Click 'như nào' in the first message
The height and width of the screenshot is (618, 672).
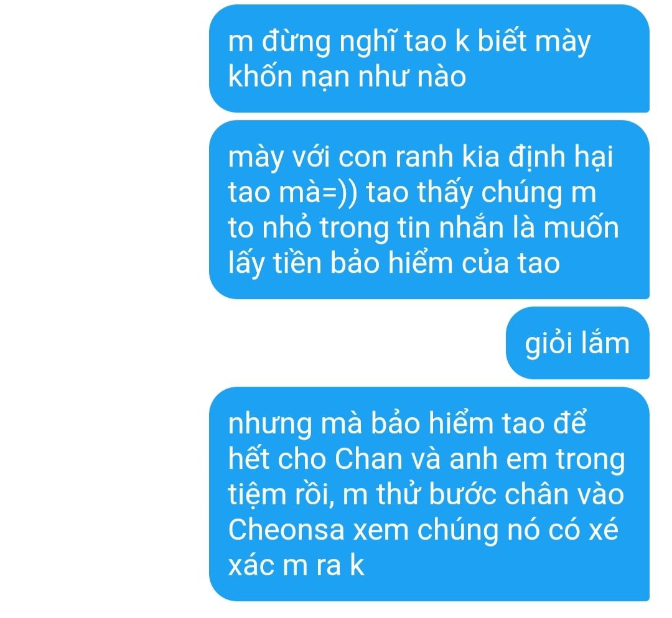[x=412, y=76]
